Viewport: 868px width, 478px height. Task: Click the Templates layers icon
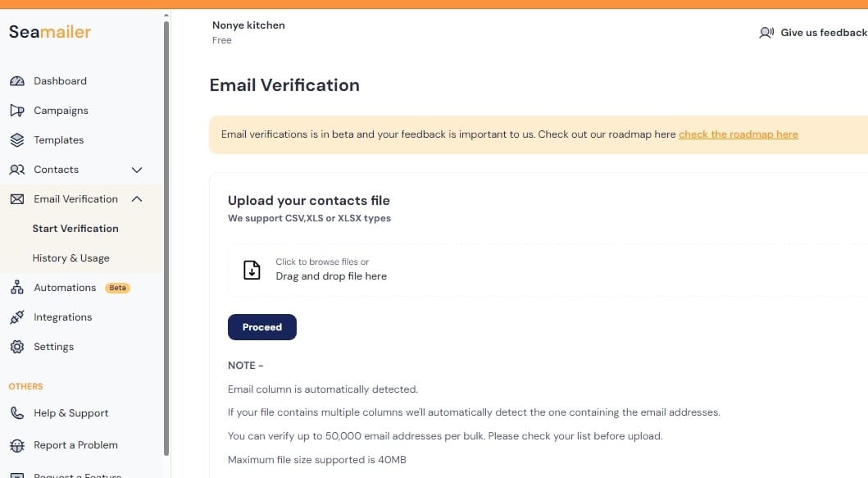coord(17,139)
